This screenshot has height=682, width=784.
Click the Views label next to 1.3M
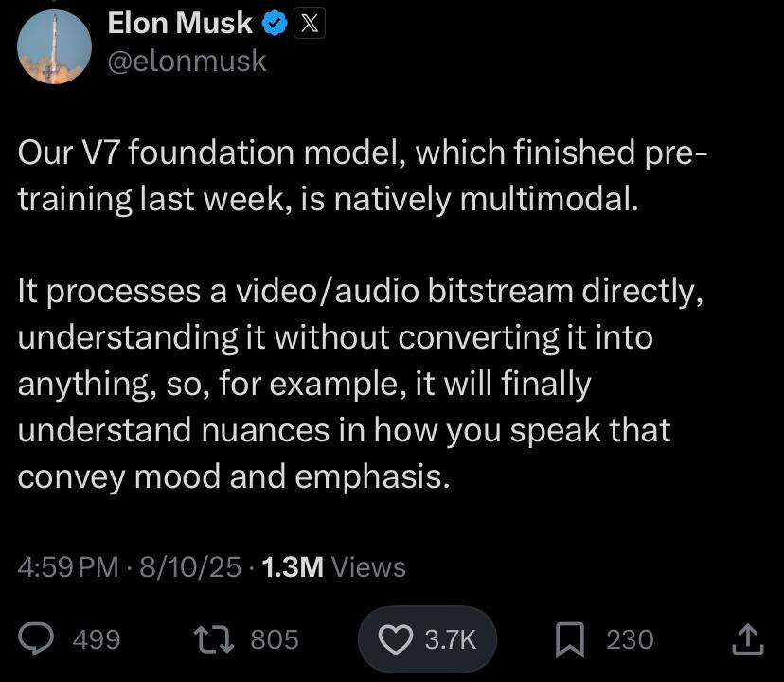(x=368, y=567)
